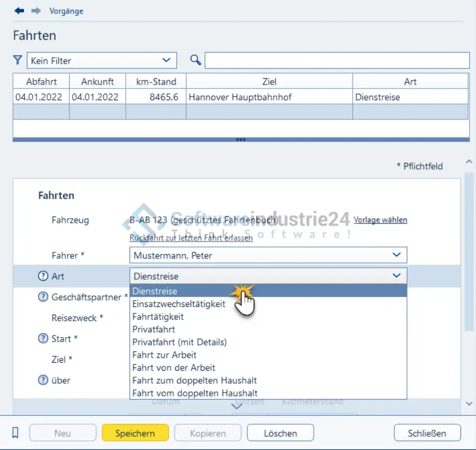Click the forward navigation arrow
The height and width of the screenshot is (450, 476).
[36, 11]
